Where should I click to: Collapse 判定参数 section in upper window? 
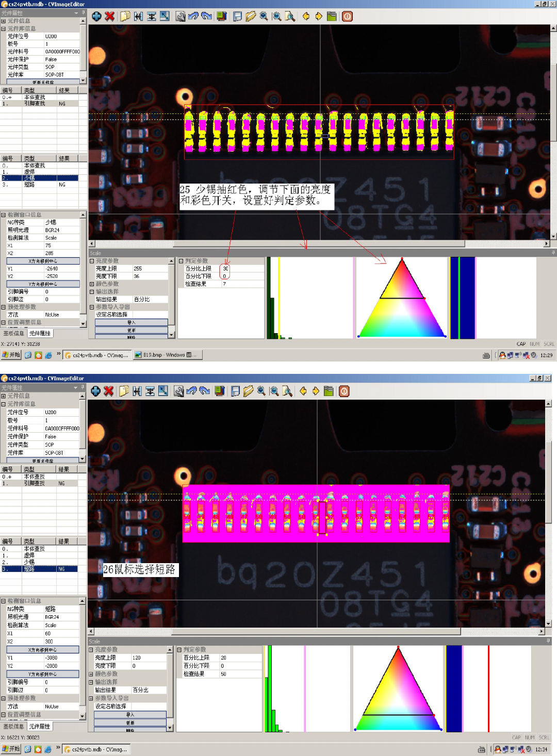pos(181,261)
